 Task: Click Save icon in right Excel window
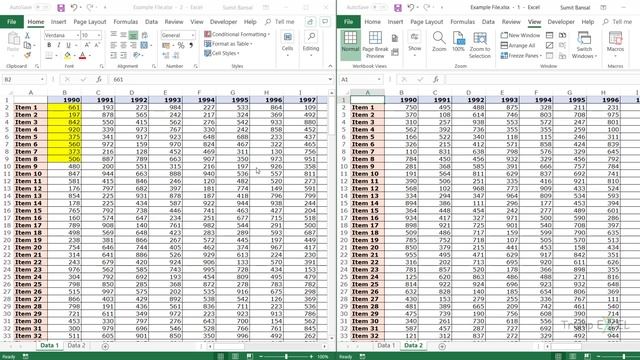point(398,7)
